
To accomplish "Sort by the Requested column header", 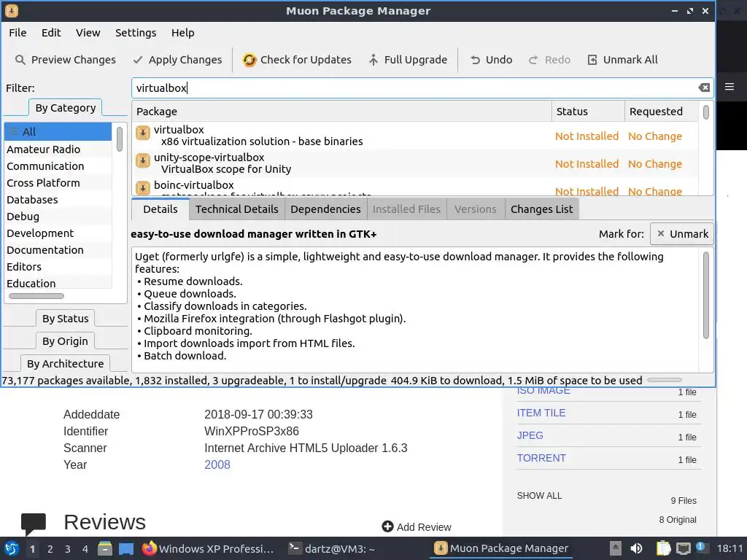I will click(661, 112).
